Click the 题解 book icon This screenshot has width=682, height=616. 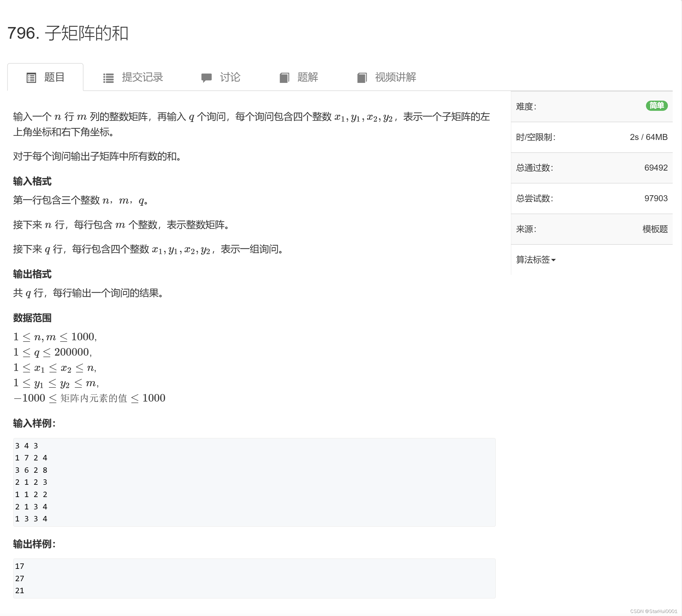coord(284,78)
